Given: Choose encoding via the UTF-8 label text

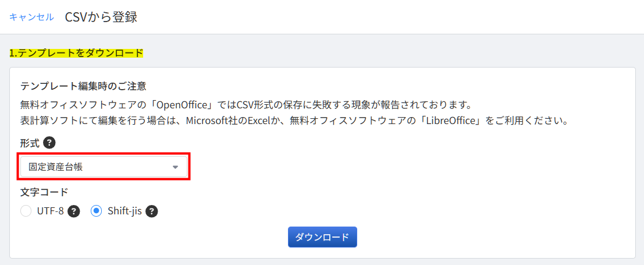Looking at the screenshot, I should click(x=50, y=211).
